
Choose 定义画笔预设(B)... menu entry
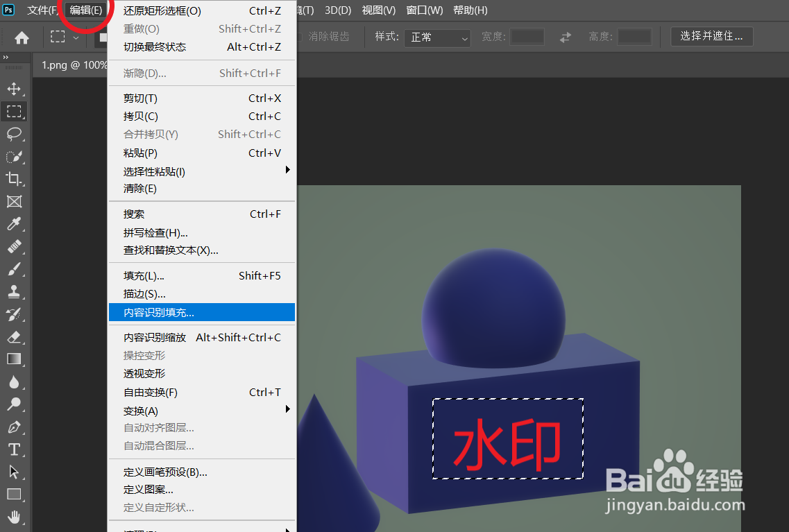click(x=202, y=472)
